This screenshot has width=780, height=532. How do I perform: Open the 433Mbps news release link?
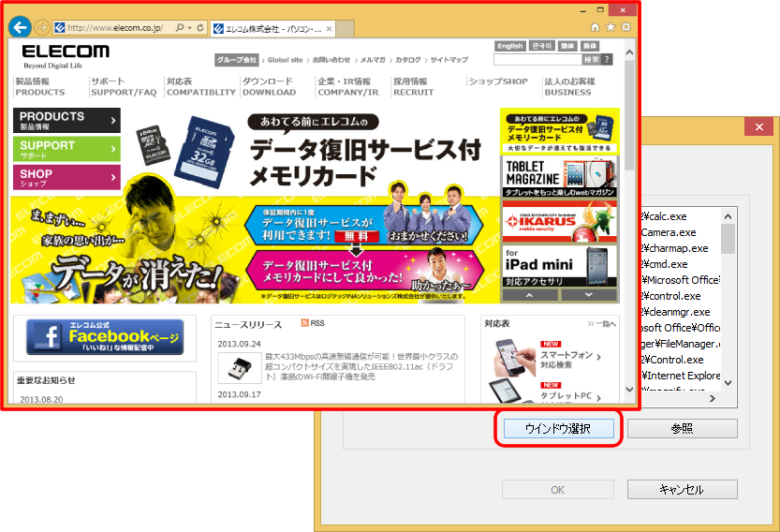pyautogui.click(x=361, y=367)
